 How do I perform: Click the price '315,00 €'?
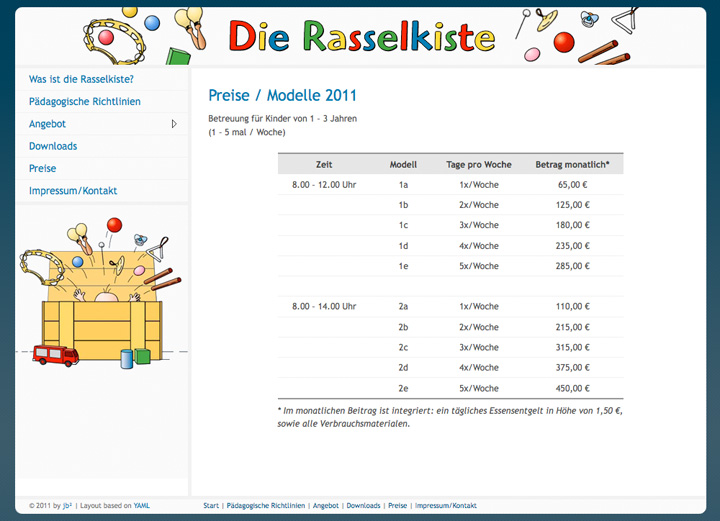tap(572, 347)
